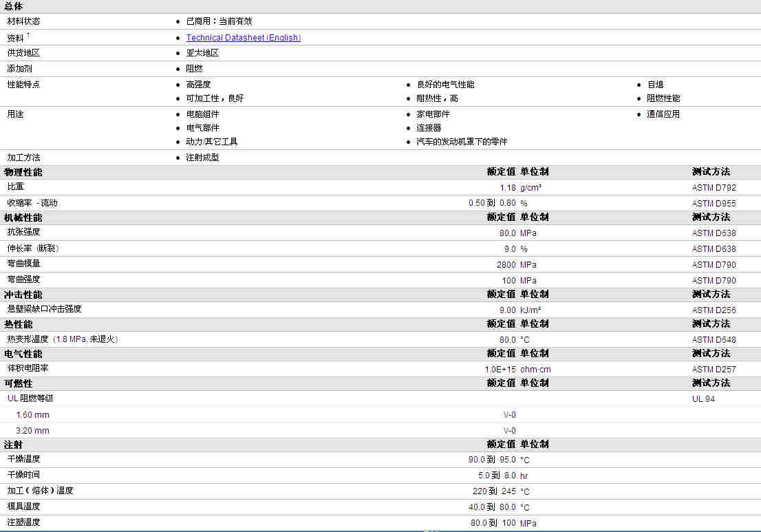
Task: Click the 总体 section header
Action: pos(14,6)
